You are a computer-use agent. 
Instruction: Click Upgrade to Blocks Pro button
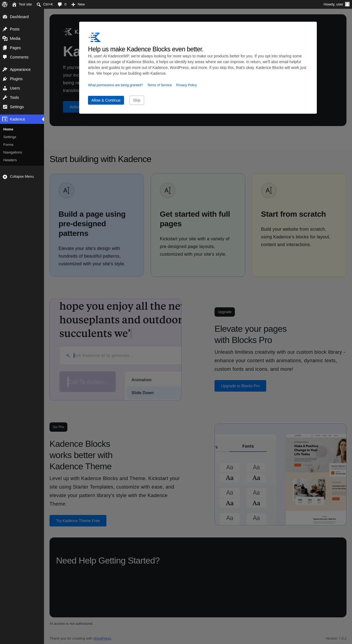point(240,386)
